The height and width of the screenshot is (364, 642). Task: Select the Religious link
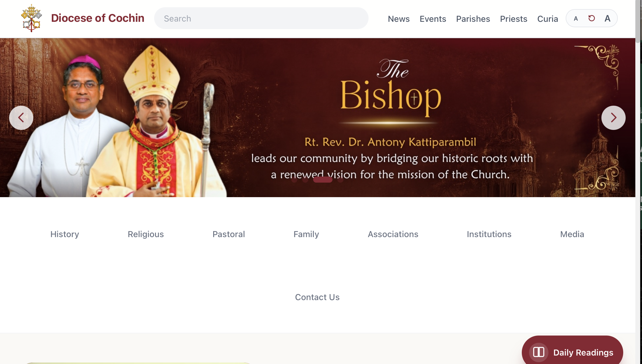click(146, 234)
